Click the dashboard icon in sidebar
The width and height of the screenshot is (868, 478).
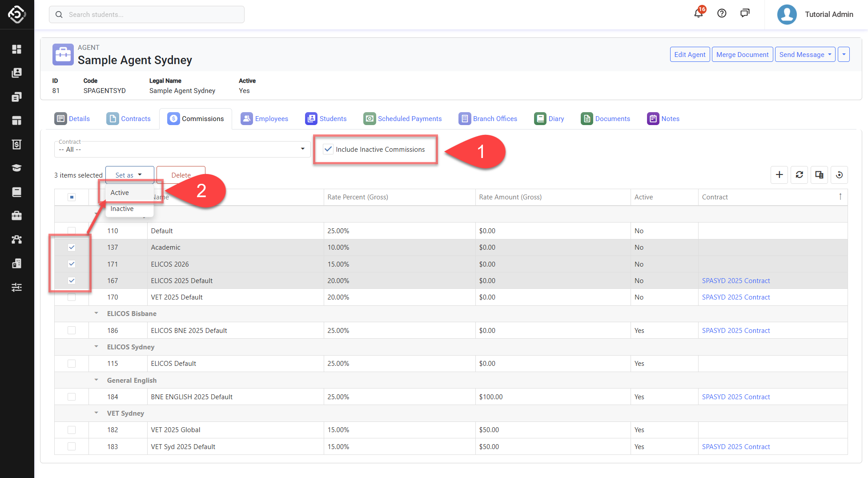(17, 49)
